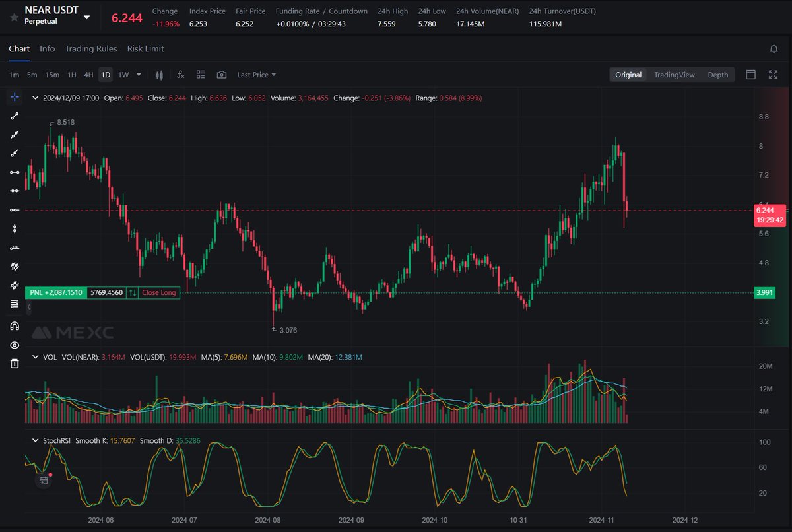Image resolution: width=792 pixels, height=532 pixels.
Task: Click the entry price label 3.991 on axis
Action: coord(764,292)
